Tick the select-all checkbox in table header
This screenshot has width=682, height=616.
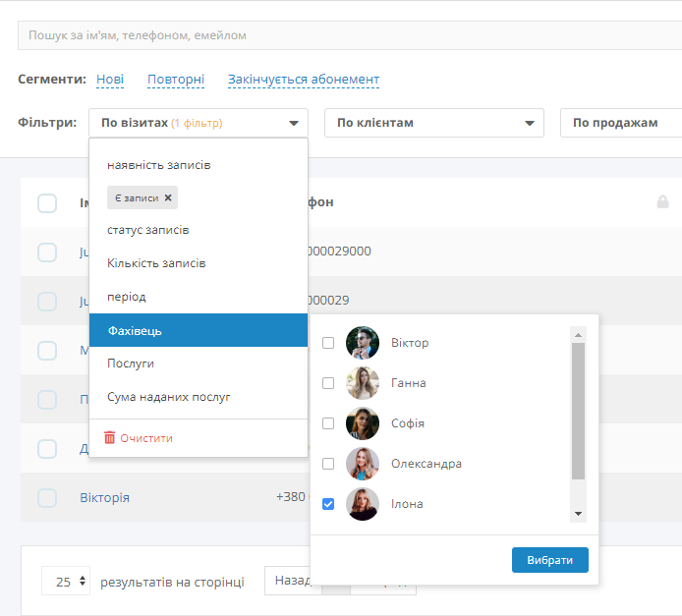pos(47,203)
